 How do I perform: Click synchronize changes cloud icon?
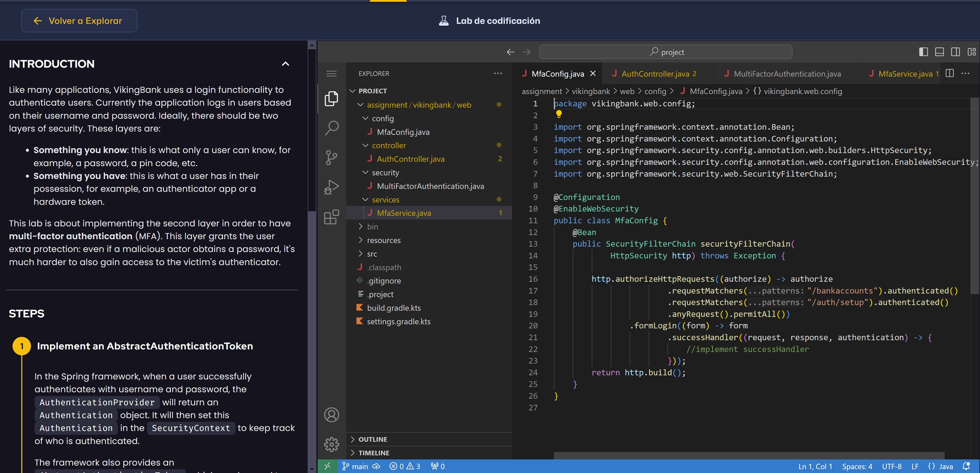click(376, 466)
